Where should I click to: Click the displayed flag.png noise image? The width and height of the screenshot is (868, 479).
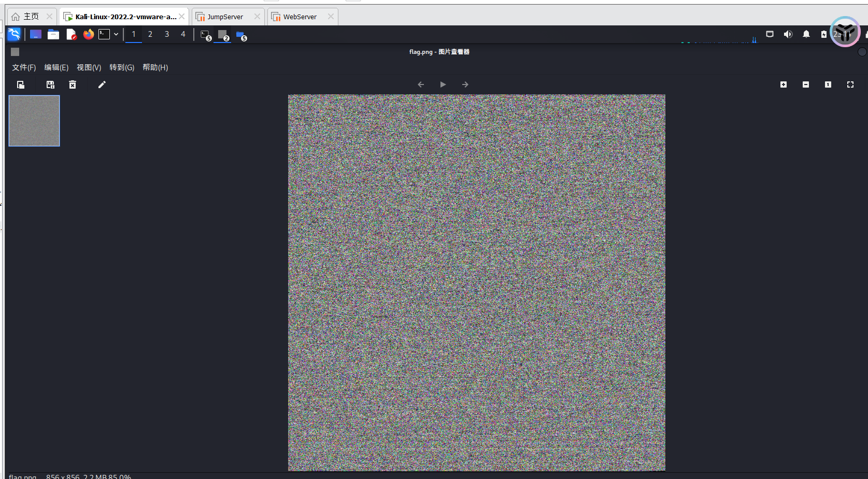[x=477, y=283]
